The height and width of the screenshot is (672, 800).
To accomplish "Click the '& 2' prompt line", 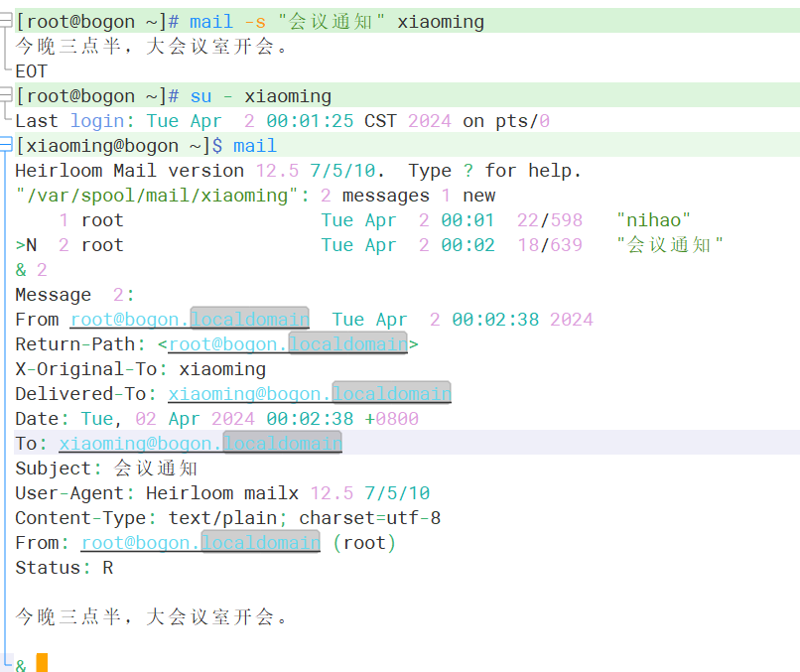I will pos(31,269).
